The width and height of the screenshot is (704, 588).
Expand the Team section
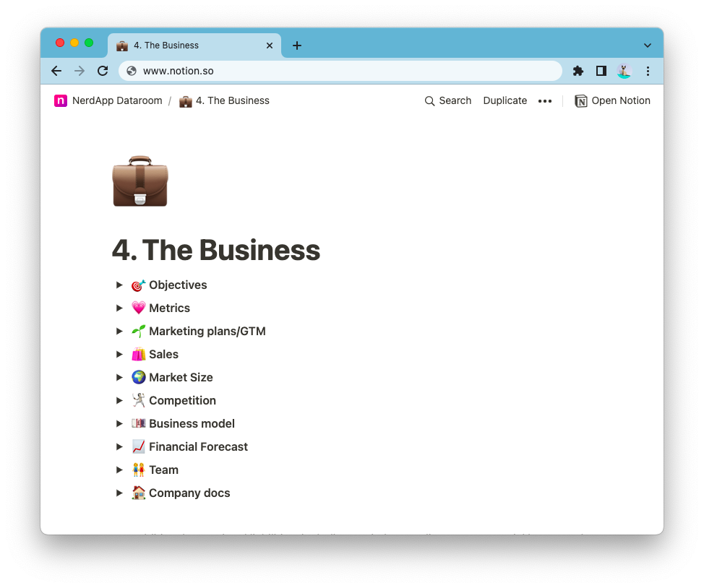[x=119, y=470]
